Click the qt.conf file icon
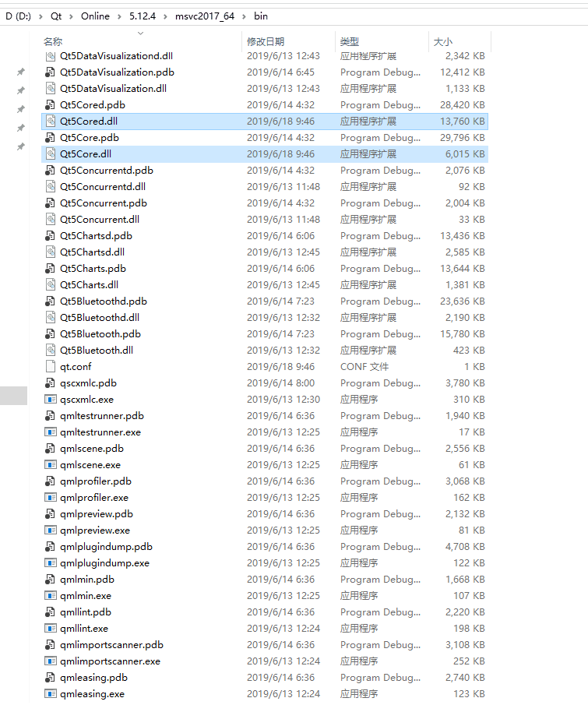Screen dimensions: 588x705 (x=51, y=367)
